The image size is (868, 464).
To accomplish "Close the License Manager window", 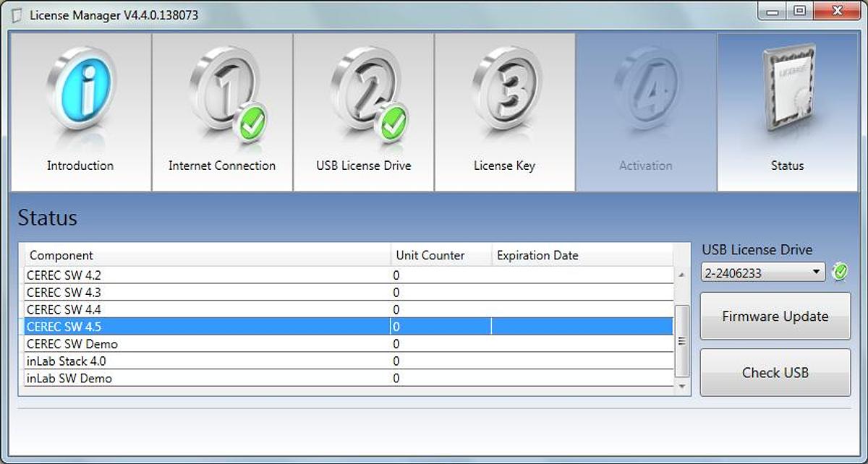I will (x=837, y=11).
